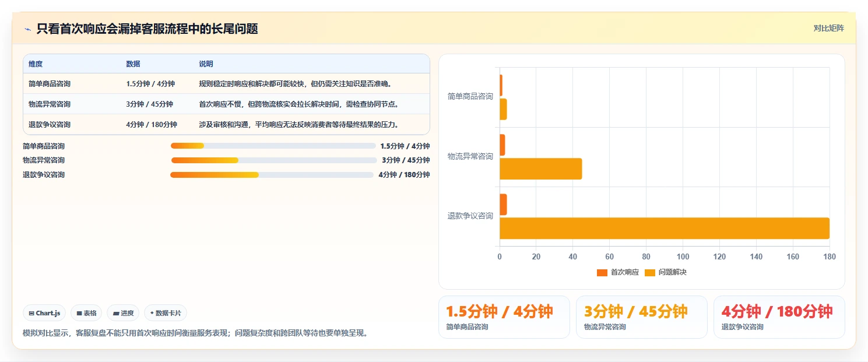This screenshot has height=362, width=868.
Task: Click the footnote starting 模拟对比显示
Action: [x=195, y=333]
